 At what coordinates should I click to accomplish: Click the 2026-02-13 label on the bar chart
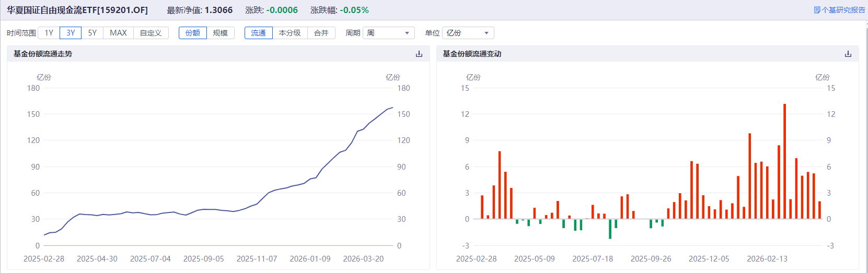[767, 259]
